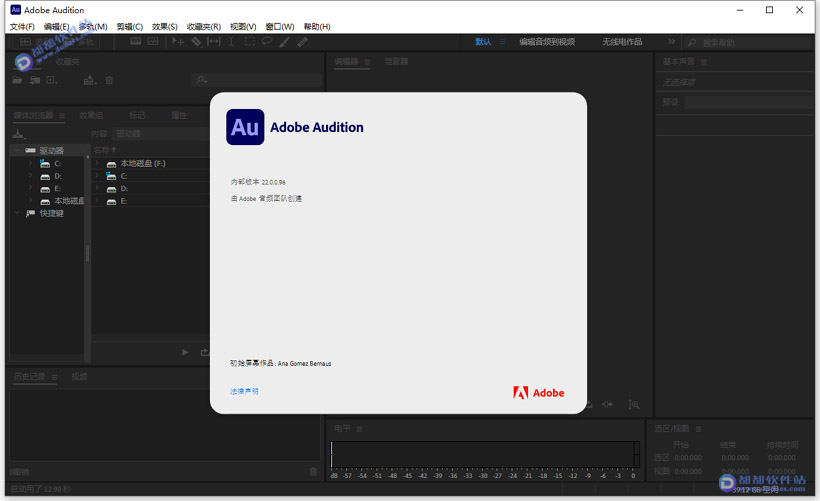
Task: Select the Paintbrush Selection tool
Action: 284,41
